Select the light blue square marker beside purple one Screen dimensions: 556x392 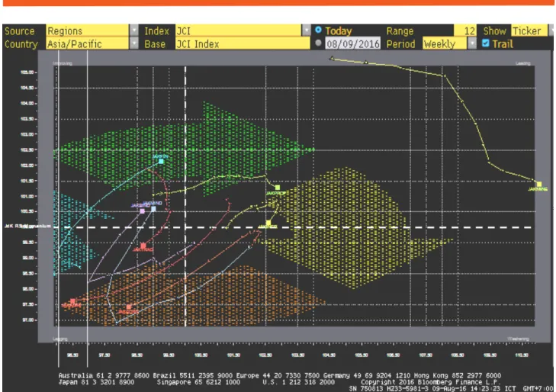click(x=153, y=209)
